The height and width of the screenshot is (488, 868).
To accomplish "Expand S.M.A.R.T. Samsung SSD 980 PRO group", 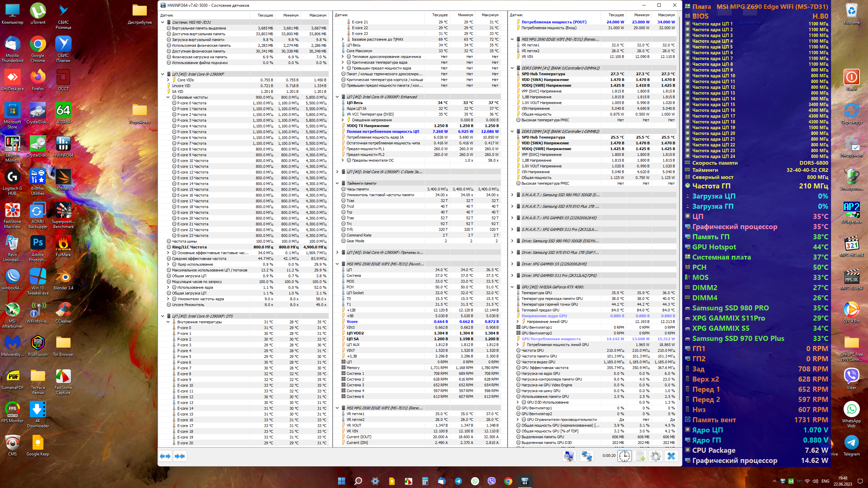I will tap(512, 195).
